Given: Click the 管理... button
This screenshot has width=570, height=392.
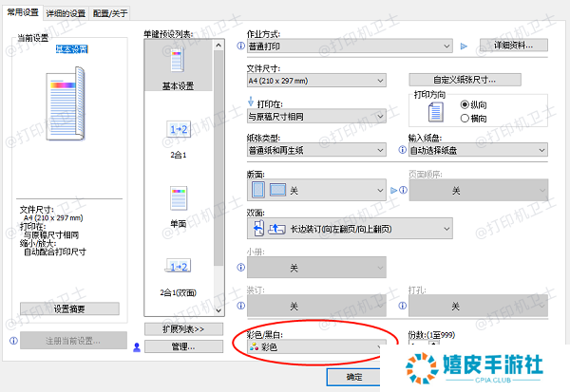Looking at the screenshot, I should pyautogui.click(x=183, y=346).
